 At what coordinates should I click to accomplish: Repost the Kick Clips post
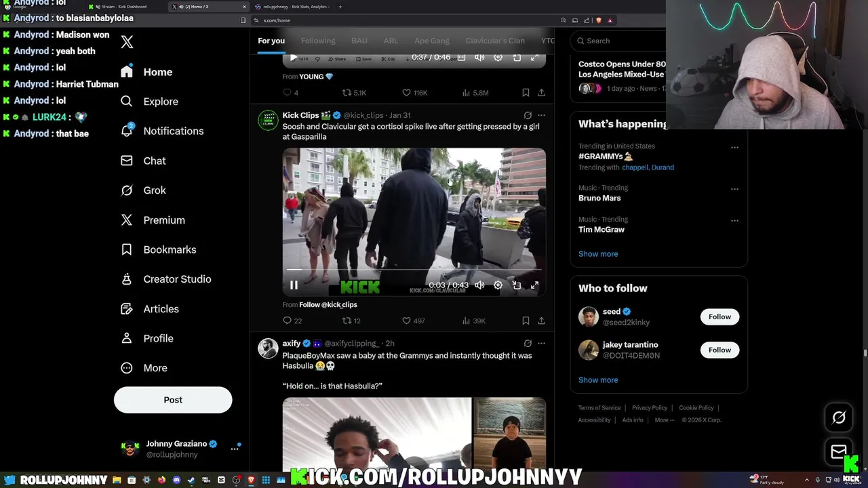[x=351, y=321]
